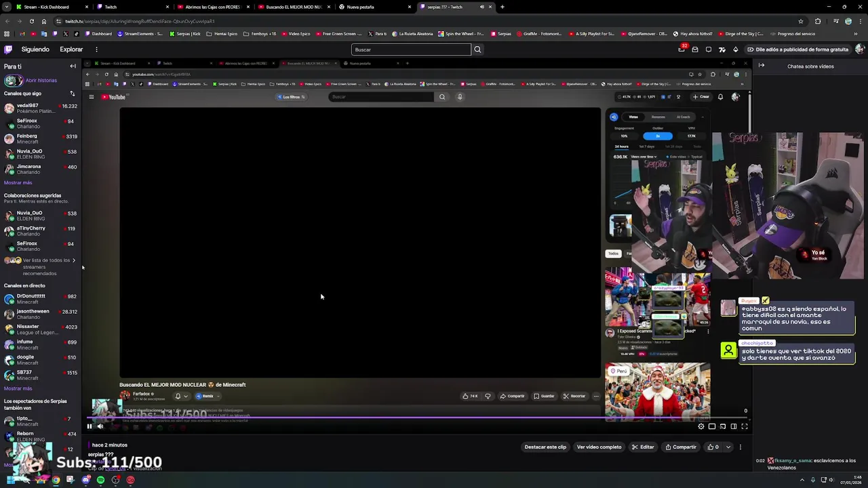Click Dile adiós a publicidad banner
This screenshot has height=488, width=868.
(797, 49)
